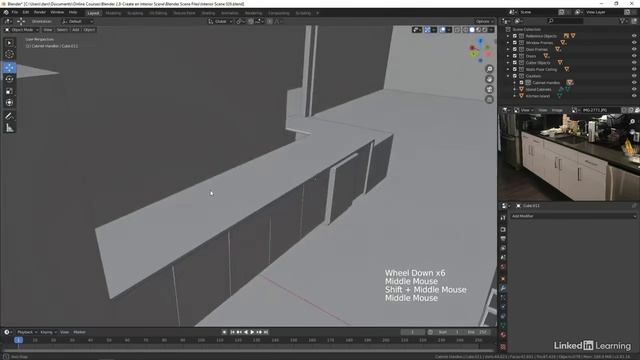Select the Annotate pencil tool

tap(9, 116)
